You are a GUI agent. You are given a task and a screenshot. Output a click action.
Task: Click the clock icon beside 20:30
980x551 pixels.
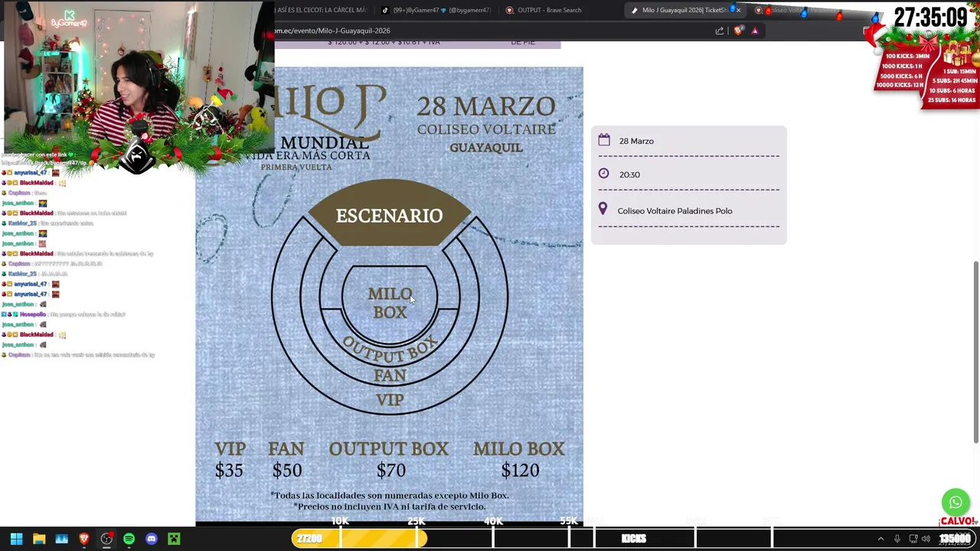603,174
